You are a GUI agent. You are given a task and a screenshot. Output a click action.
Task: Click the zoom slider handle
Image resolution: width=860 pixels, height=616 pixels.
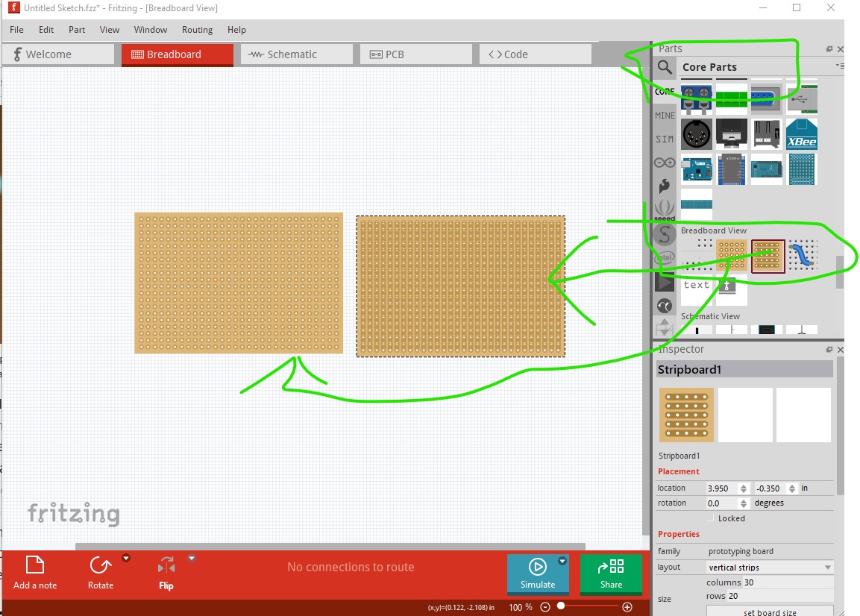coord(560,607)
